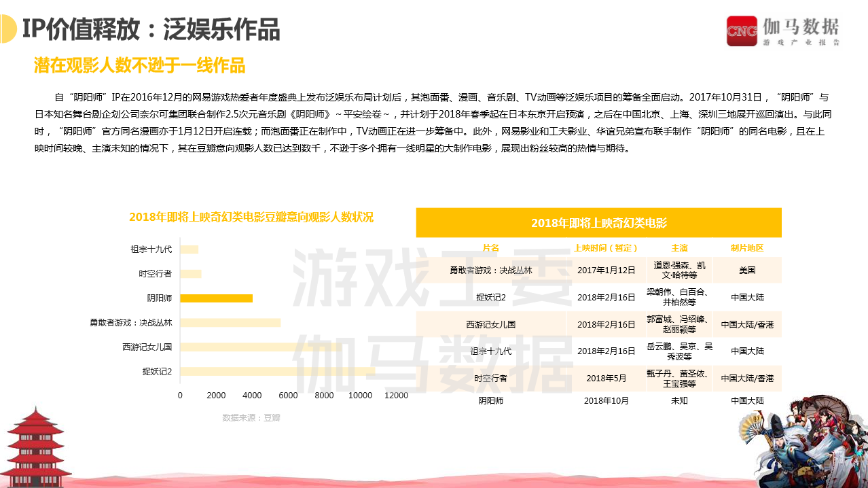This screenshot has height=488, width=868.
Task: Click the 12000 value on the chart axis
Action: click(396, 396)
